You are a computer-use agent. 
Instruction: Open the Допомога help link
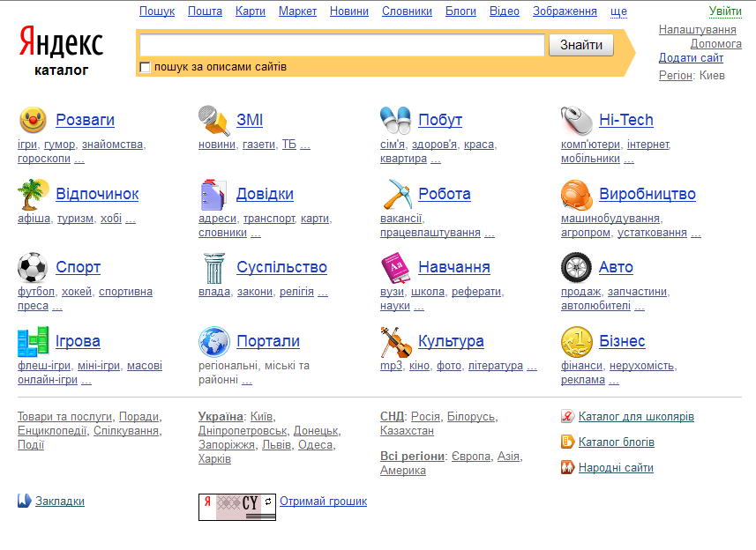coord(716,44)
